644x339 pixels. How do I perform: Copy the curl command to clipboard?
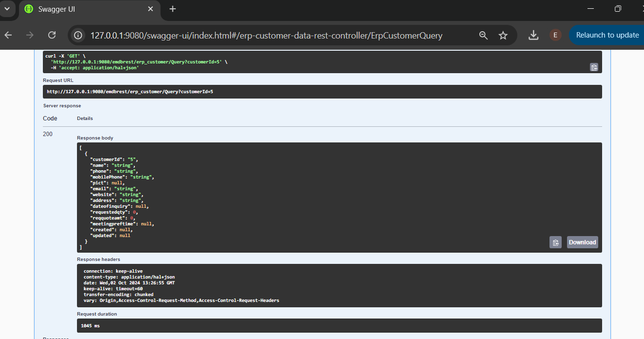(594, 67)
